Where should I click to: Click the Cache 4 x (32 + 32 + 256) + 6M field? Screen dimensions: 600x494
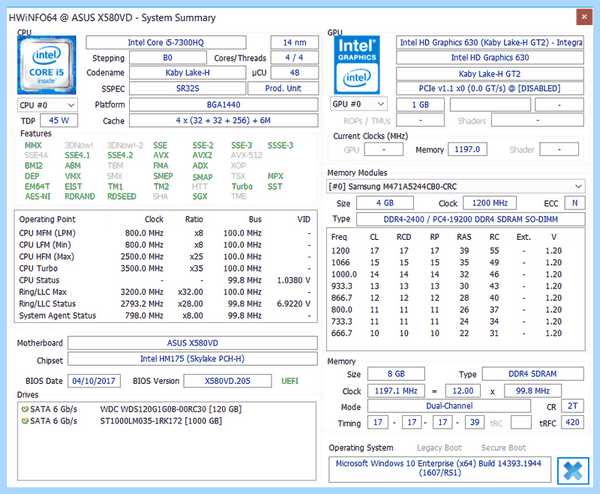(223, 121)
